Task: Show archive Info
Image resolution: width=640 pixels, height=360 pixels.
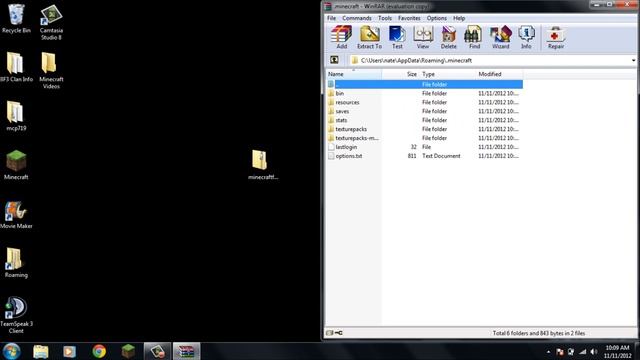Action: [526, 37]
